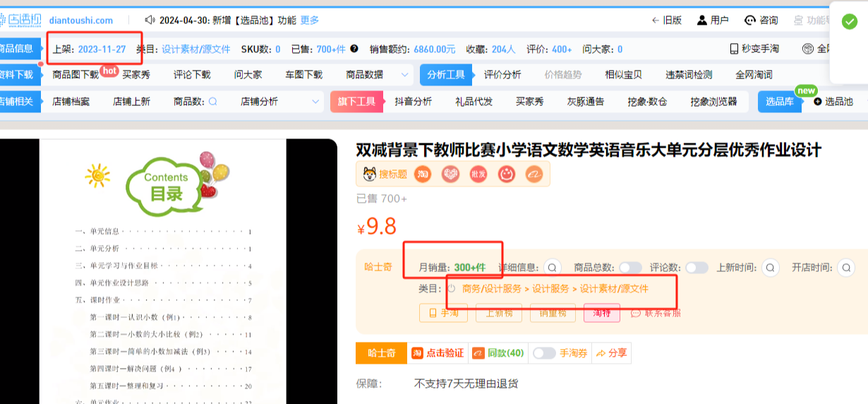The height and width of the screenshot is (404, 868).
Task: Click the orange 1688 Alibaba round icon
Action: [x=534, y=174]
